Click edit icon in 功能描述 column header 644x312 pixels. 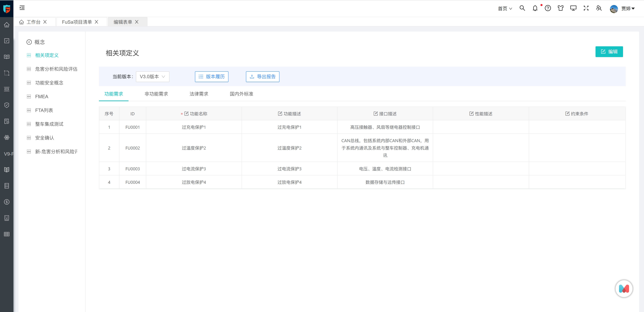pyautogui.click(x=280, y=114)
